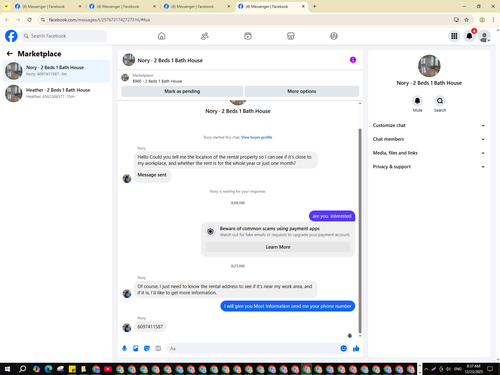
Task: Click Mark as pending button
Action: point(182,91)
